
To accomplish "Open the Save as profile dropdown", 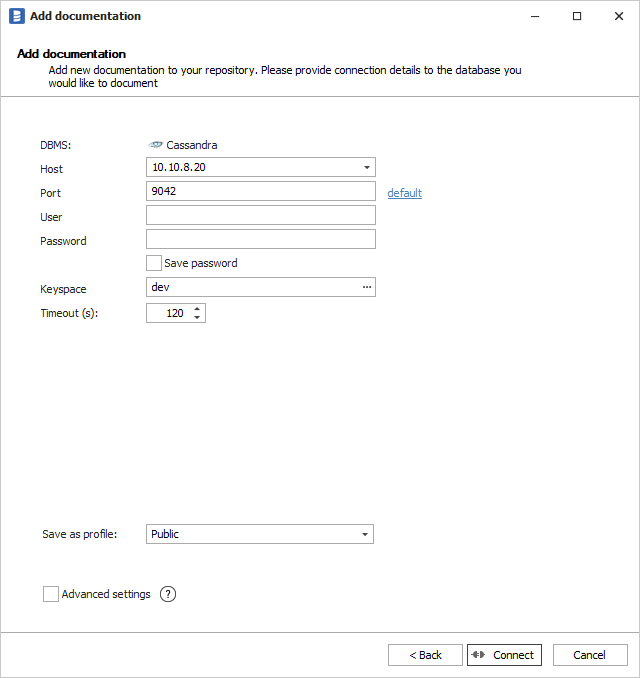I will click(x=365, y=534).
